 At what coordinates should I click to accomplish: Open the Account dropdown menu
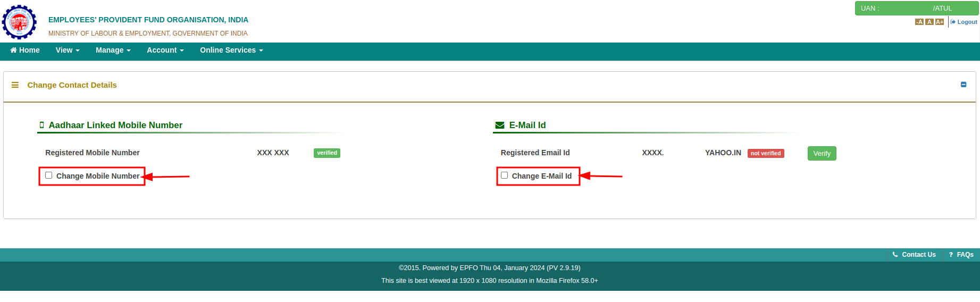(x=165, y=50)
